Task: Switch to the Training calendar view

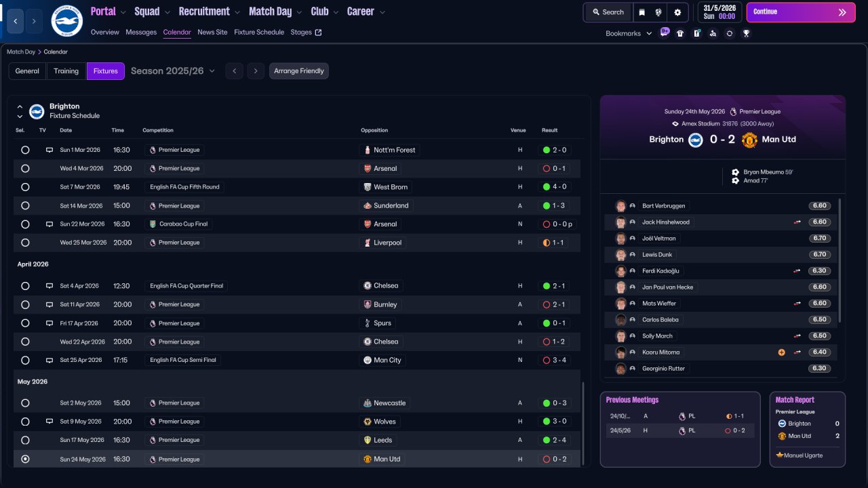Action: 66,71
